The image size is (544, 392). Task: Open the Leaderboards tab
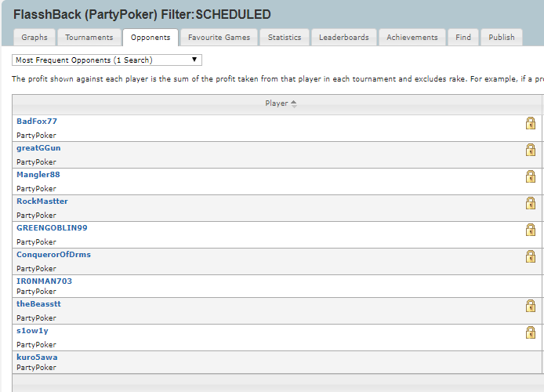tap(343, 37)
